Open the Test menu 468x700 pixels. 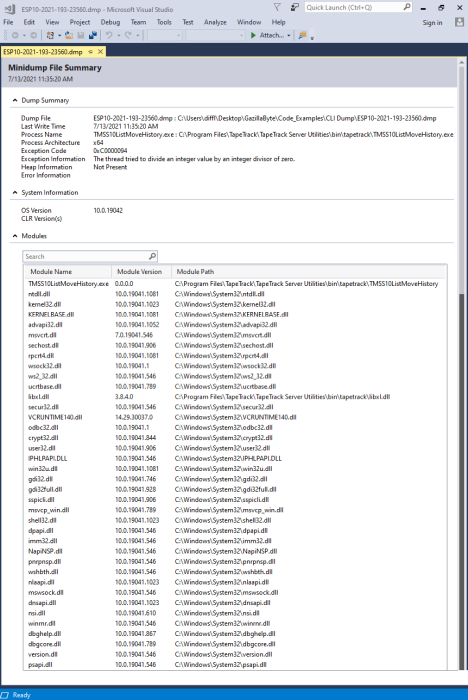coord(188,22)
